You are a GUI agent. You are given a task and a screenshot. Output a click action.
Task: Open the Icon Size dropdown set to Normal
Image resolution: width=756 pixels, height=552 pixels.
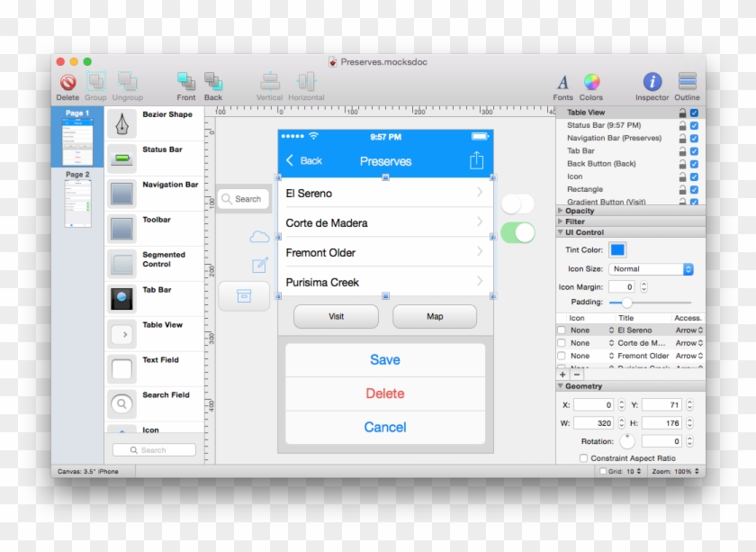[x=651, y=268]
